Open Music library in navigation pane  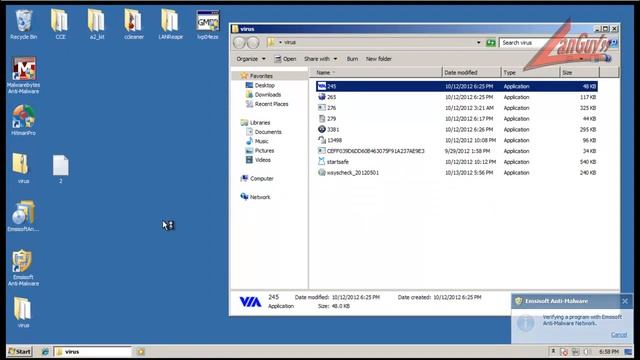(257, 141)
